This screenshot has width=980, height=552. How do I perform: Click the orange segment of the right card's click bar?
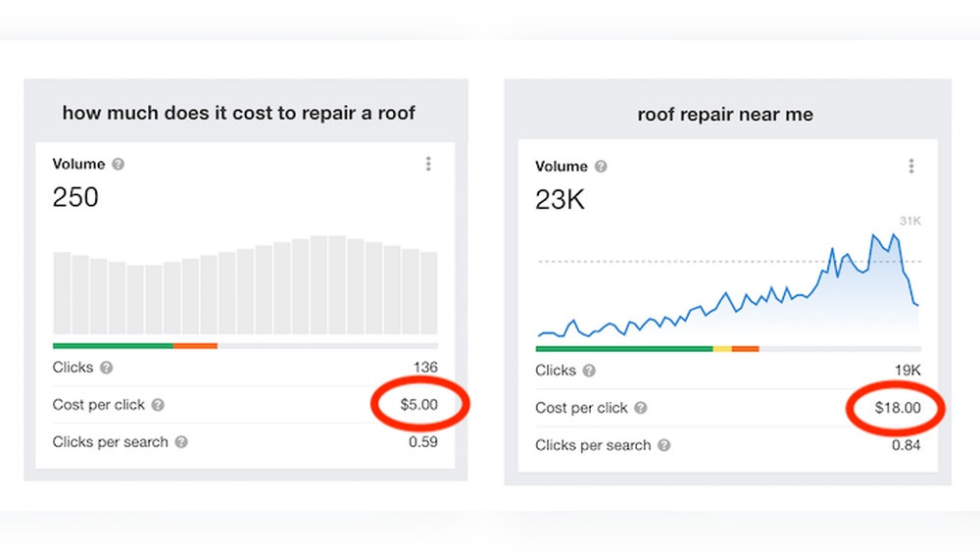(746, 349)
